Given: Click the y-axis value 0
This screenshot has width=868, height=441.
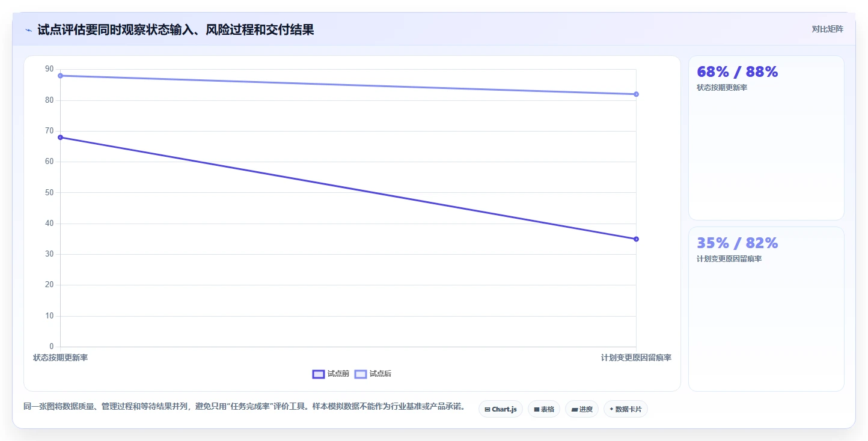Looking at the screenshot, I should [x=51, y=347].
